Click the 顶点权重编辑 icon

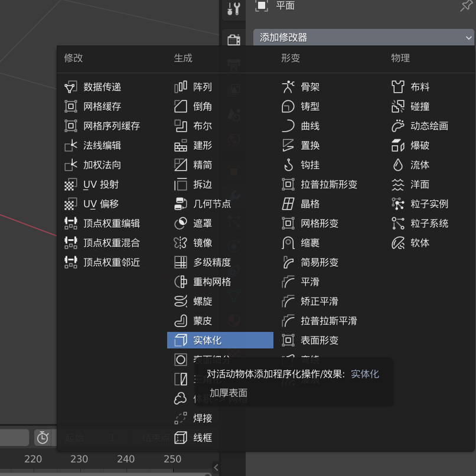click(x=71, y=223)
